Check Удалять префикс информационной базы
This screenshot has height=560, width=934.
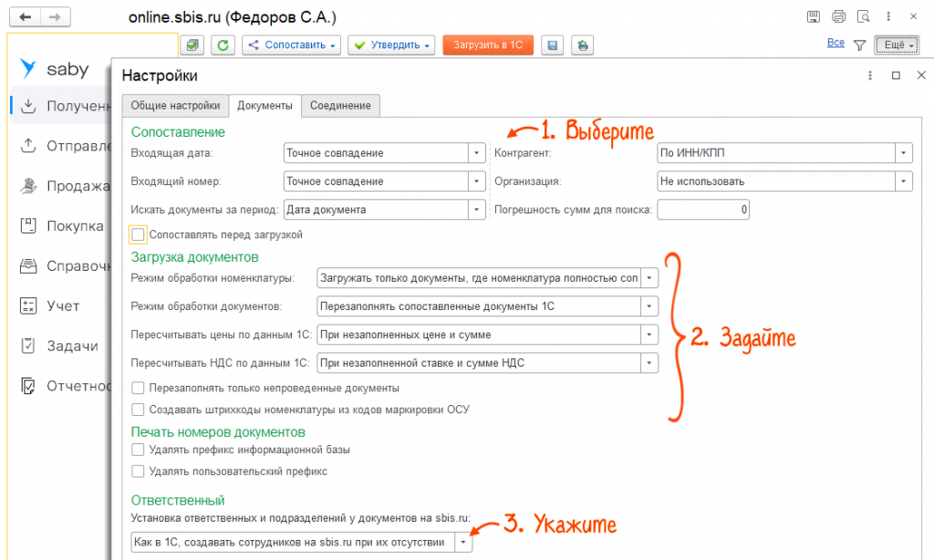pos(139,450)
